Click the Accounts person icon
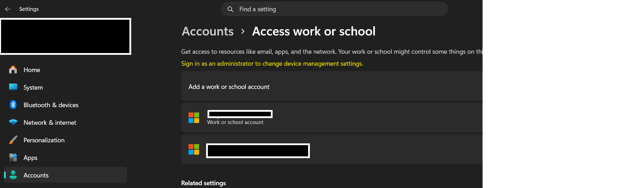Screen dimensions: 644x188 13,175
